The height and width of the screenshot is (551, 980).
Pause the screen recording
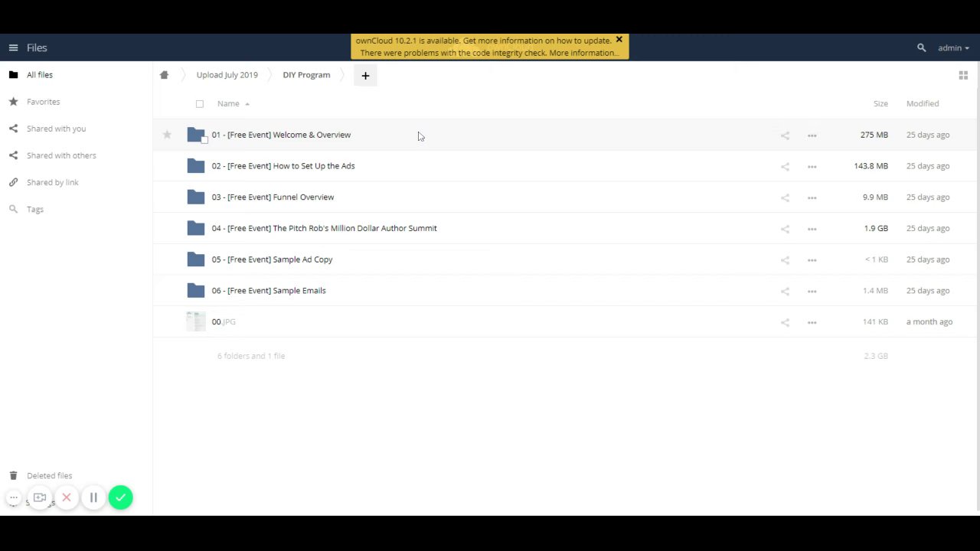(93, 497)
